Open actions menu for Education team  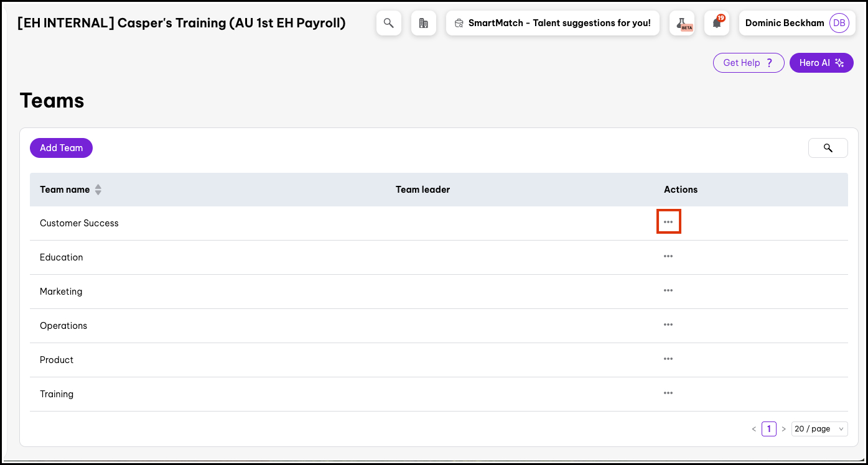pos(668,256)
